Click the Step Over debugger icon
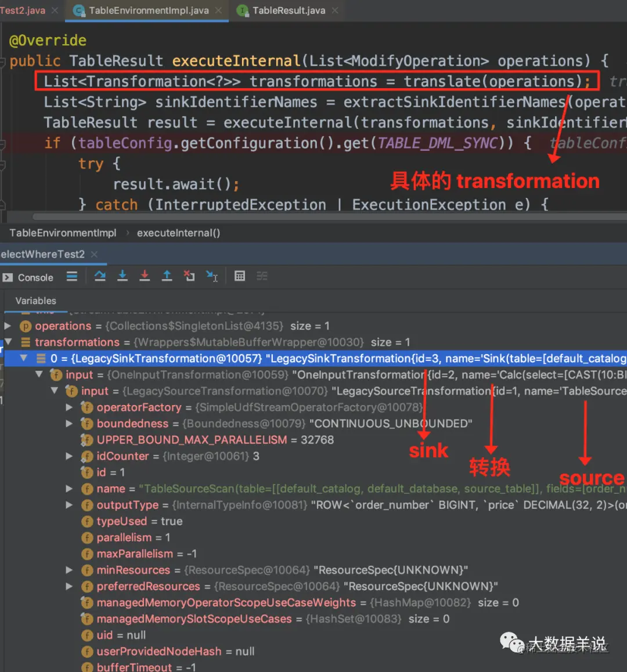 pyautogui.click(x=100, y=276)
